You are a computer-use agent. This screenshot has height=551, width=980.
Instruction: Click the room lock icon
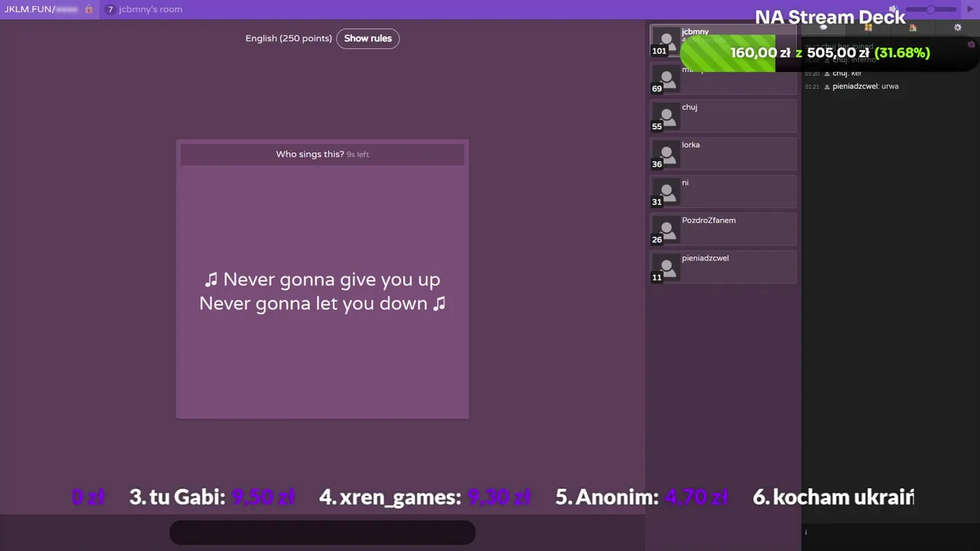[x=89, y=9]
